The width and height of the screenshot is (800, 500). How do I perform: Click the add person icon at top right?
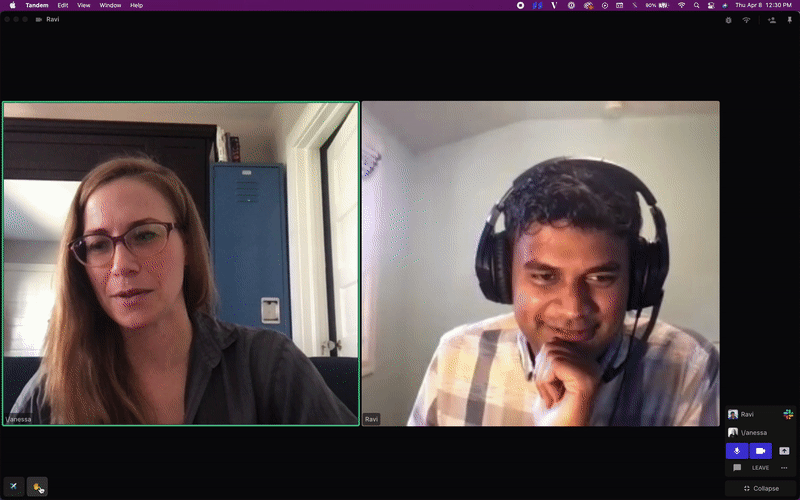(770, 19)
